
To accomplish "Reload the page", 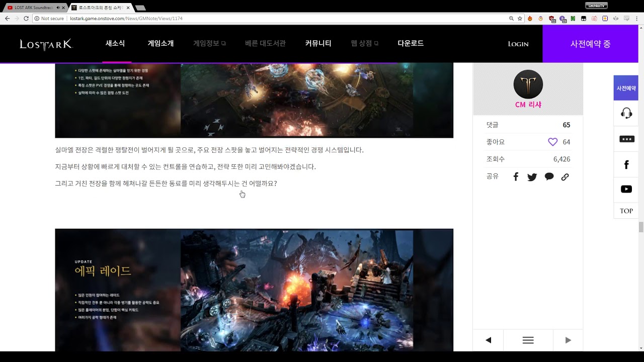I will click(26, 18).
